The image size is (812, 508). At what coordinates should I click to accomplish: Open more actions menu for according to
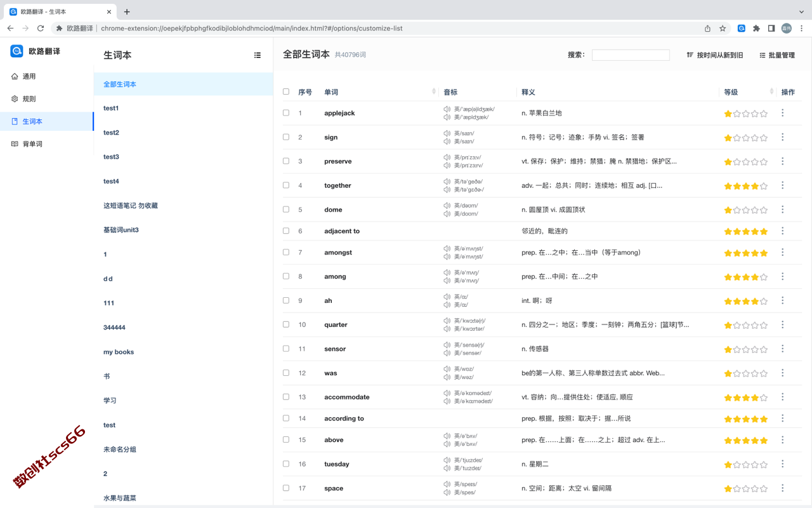(x=782, y=418)
